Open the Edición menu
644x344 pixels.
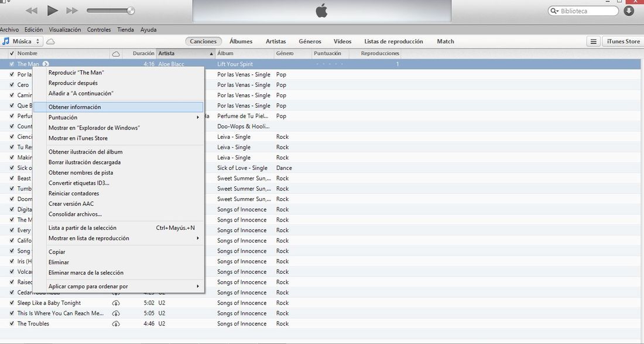pyautogui.click(x=34, y=29)
